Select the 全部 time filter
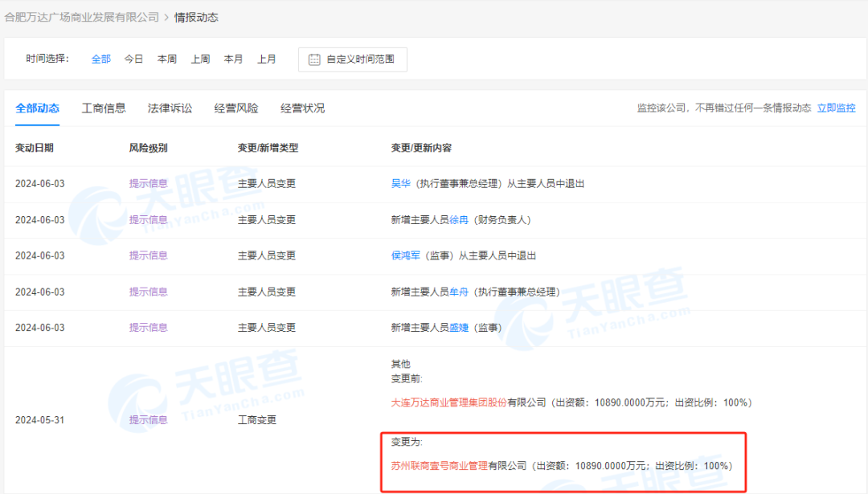This screenshot has height=494, width=868. (x=101, y=59)
